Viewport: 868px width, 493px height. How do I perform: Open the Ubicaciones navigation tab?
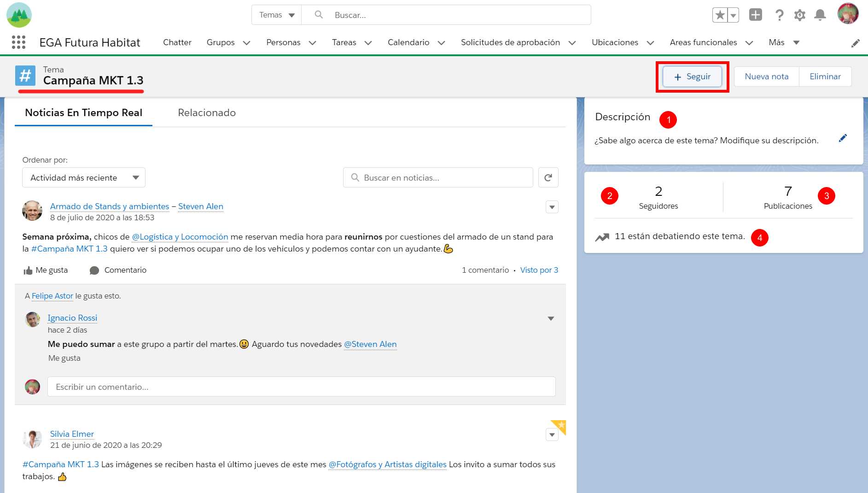click(615, 42)
